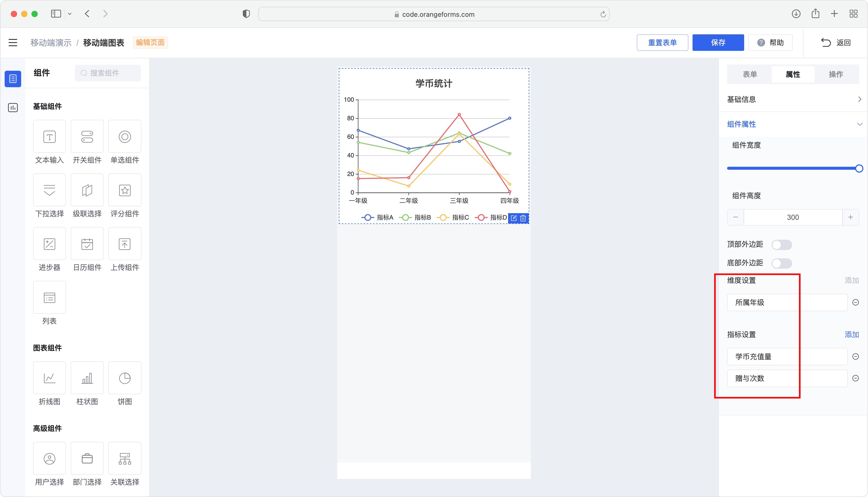Decrease 组件高度 with the minus button
The image size is (868, 497).
736,218
